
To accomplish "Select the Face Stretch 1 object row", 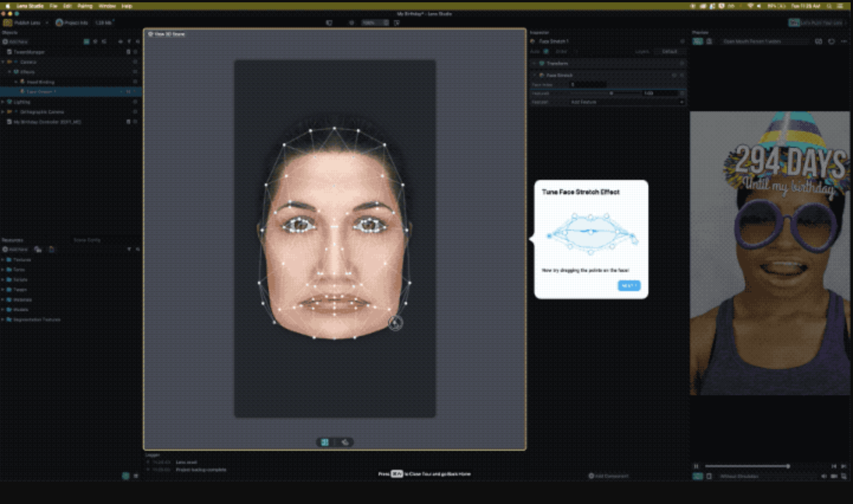I will [71, 92].
